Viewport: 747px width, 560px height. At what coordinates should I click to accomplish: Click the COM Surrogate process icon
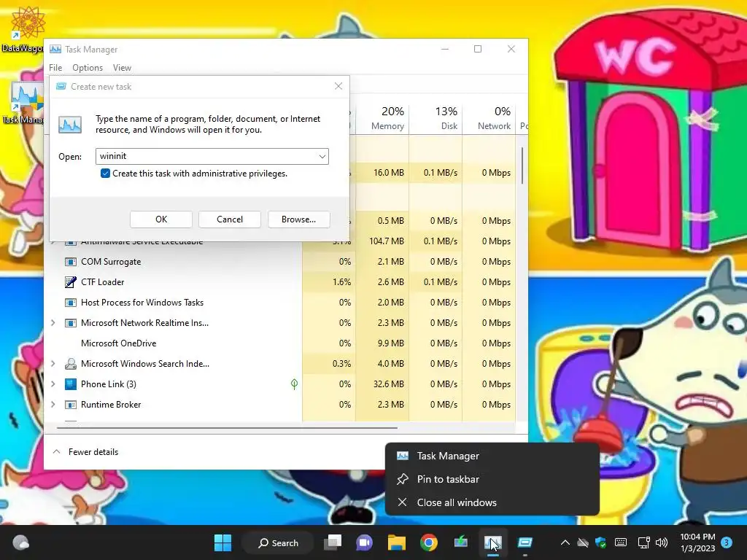71,262
